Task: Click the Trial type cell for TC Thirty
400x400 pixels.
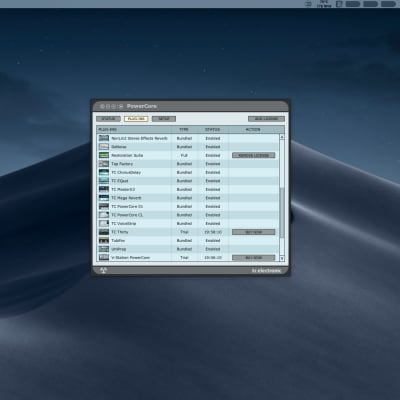Action: [x=184, y=232]
